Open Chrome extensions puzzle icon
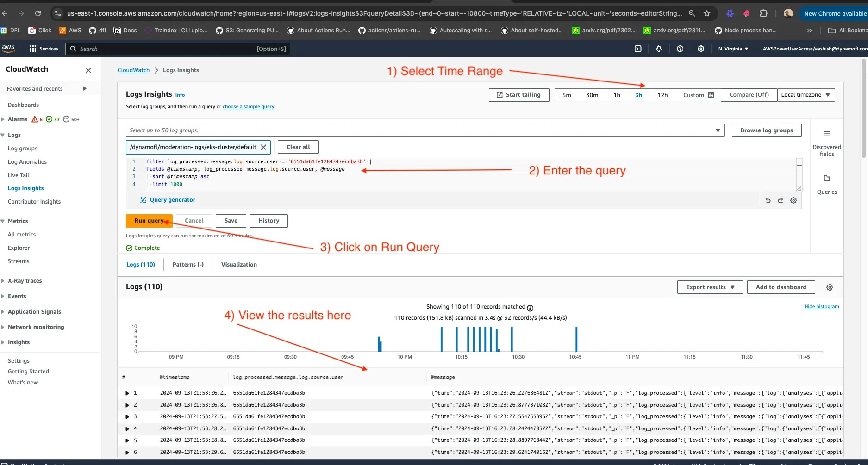Image resolution: width=868 pixels, height=465 pixels. click(x=764, y=13)
